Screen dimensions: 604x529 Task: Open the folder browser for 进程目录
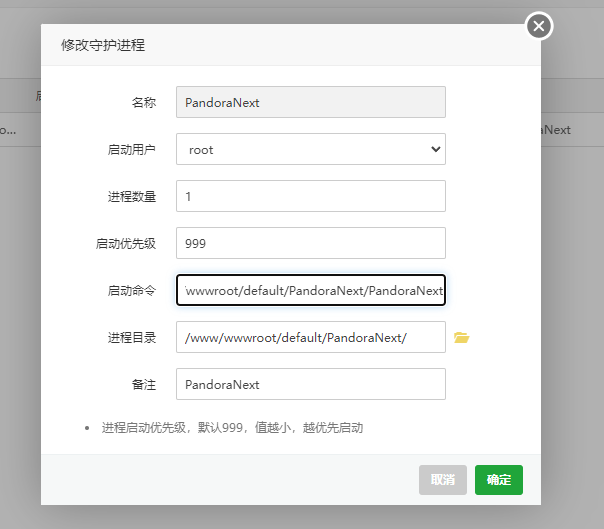pos(461,338)
